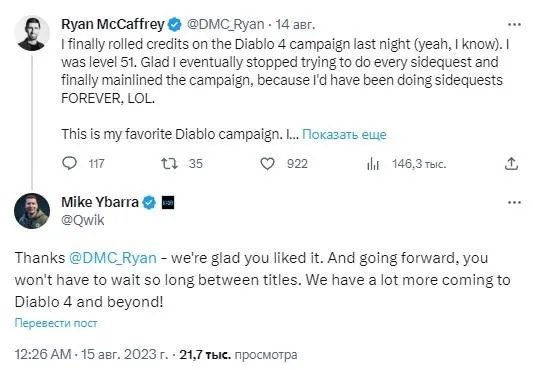
Task: Open more options menu on Mike Ybarra's post
Action: (514, 203)
